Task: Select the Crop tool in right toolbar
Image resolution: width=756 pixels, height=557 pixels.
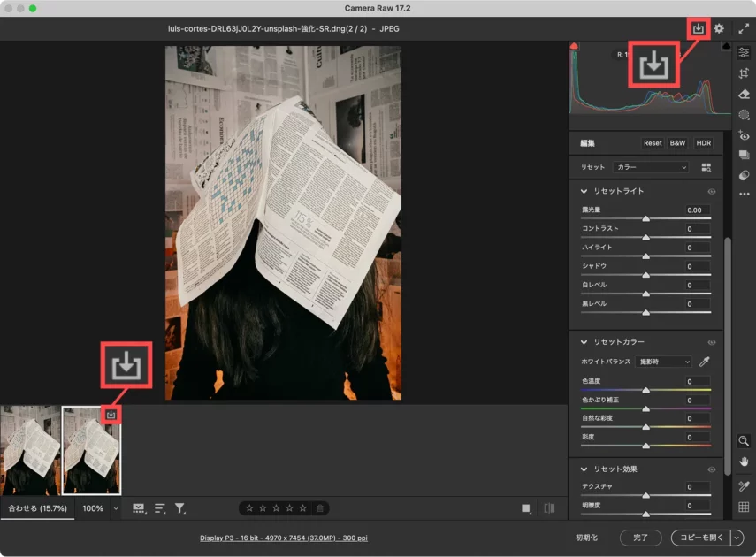Action: pos(744,73)
